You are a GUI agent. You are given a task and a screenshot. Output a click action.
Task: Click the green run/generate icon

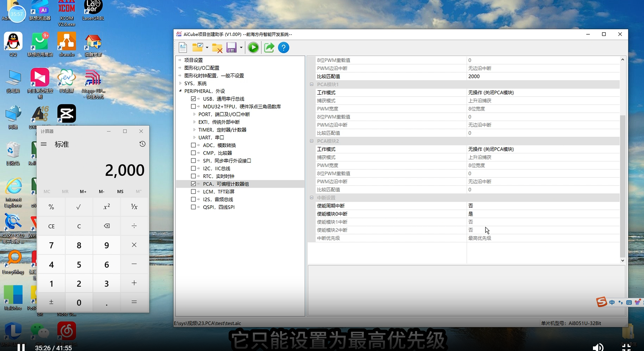point(253,47)
